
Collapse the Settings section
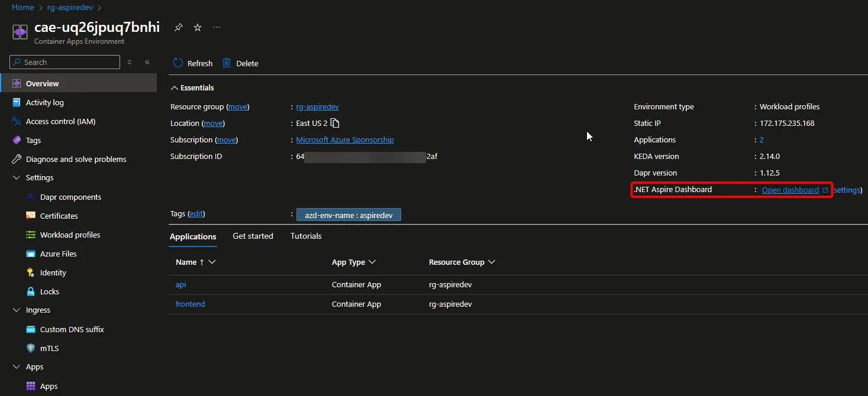16,177
